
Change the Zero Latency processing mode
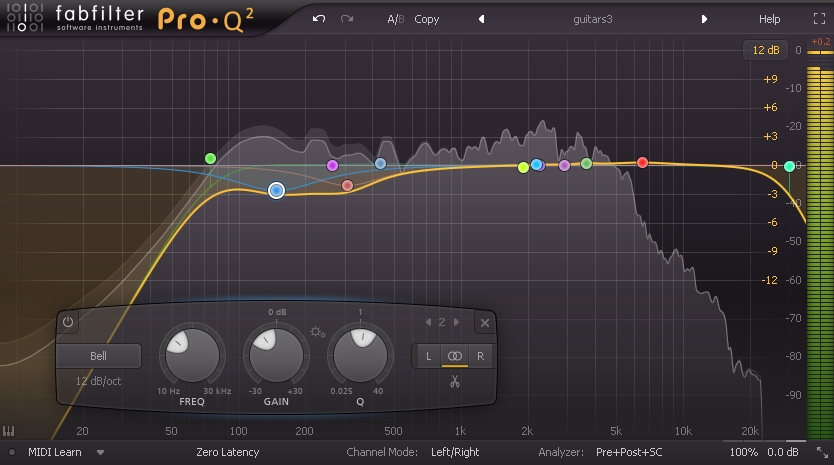click(x=228, y=452)
